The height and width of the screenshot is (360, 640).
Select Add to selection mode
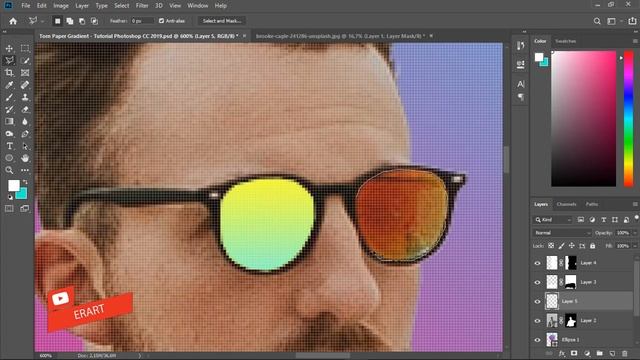(70, 21)
